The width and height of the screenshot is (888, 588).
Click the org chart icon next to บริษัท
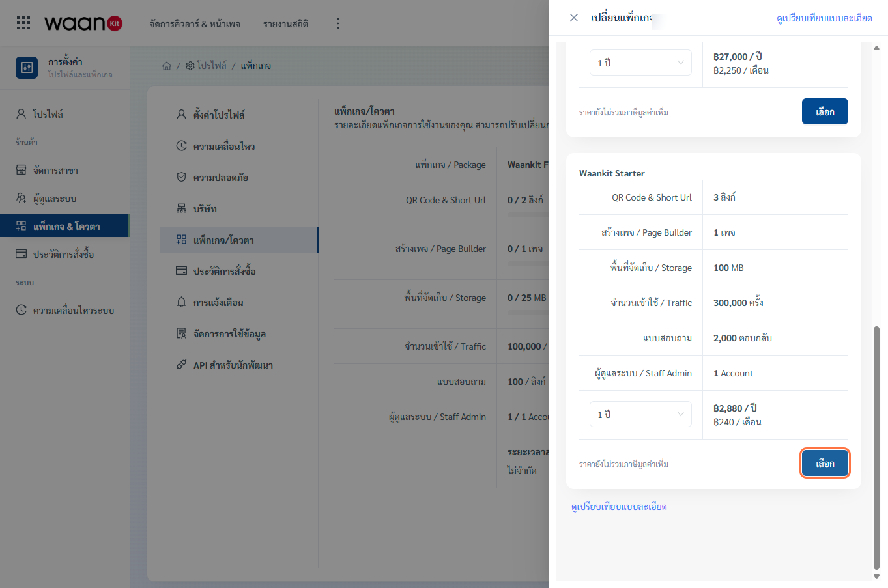click(x=182, y=208)
